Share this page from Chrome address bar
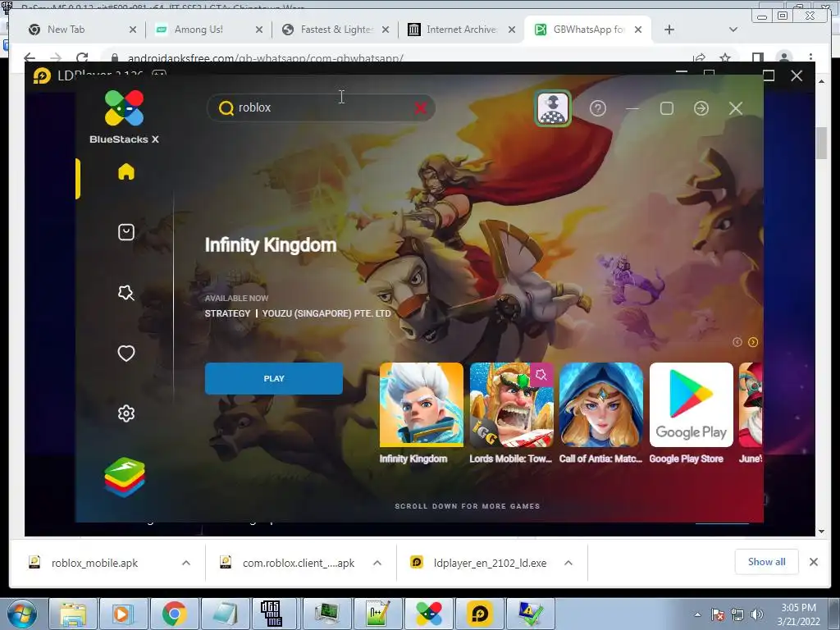The width and height of the screenshot is (840, 630). [x=699, y=57]
